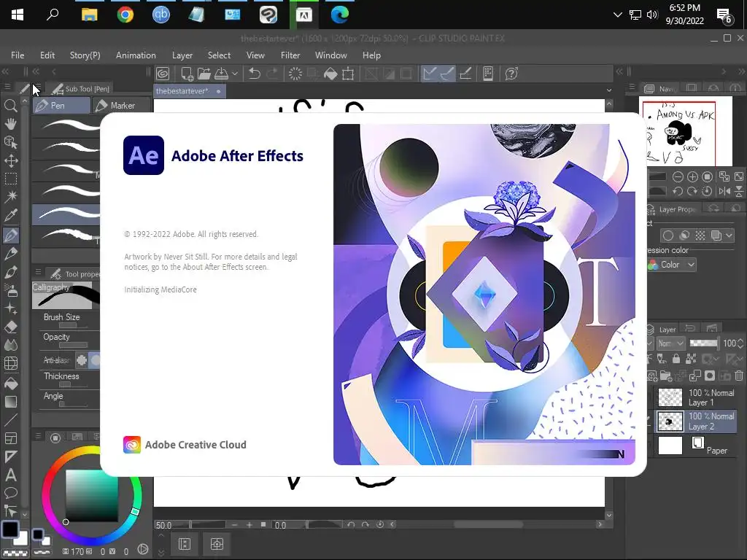Open the Sub Tool palette menu
This screenshot has width=747, height=560.
tap(38, 87)
